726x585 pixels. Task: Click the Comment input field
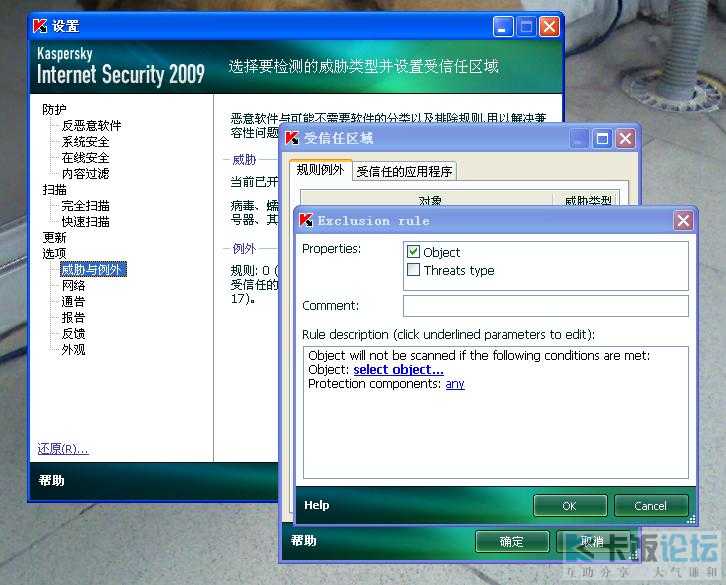pos(545,306)
